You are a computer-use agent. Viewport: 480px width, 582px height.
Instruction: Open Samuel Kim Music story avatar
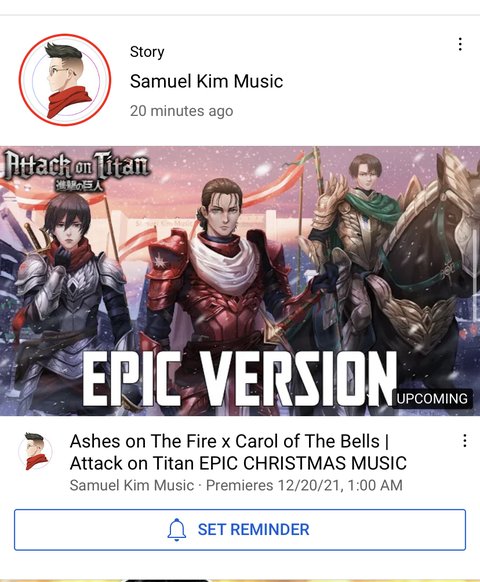tap(65, 80)
